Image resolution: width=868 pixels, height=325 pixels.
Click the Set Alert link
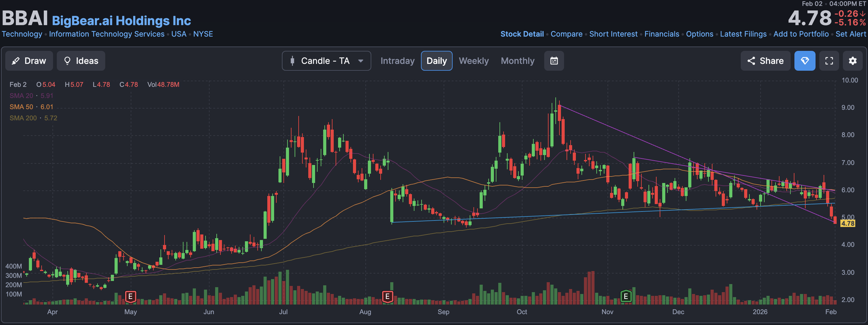(851, 34)
